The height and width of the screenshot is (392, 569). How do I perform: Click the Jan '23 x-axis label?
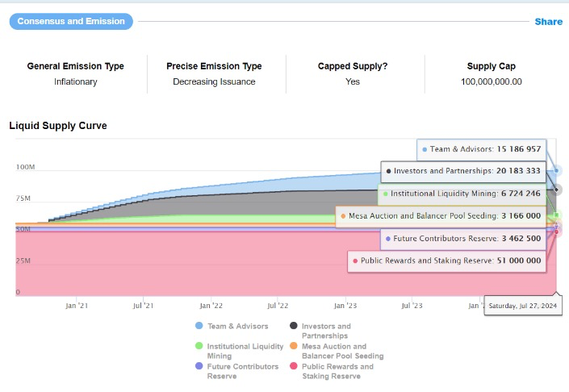[x=345, y=306]
